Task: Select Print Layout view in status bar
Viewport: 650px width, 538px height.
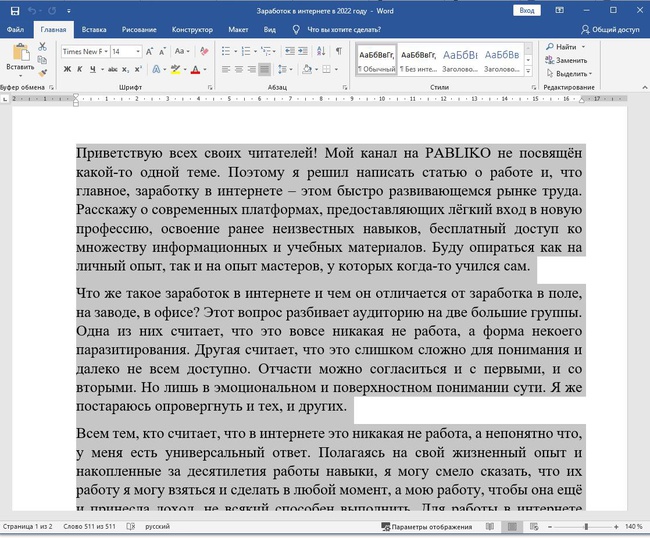Action: pyautogui.click(x=512, y=526)
